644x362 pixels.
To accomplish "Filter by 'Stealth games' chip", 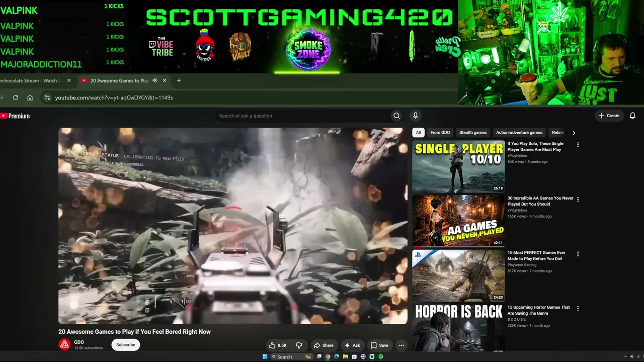I will [x=473, y=133].
